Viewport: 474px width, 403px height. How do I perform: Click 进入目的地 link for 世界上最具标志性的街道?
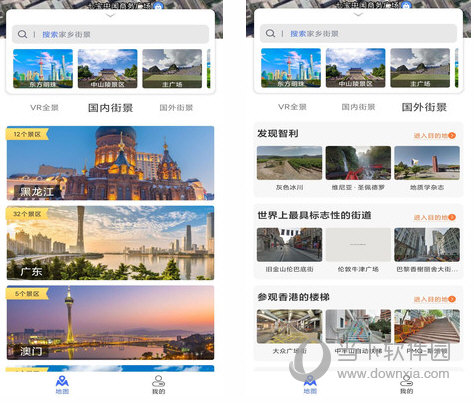click(x=435, y=217)
